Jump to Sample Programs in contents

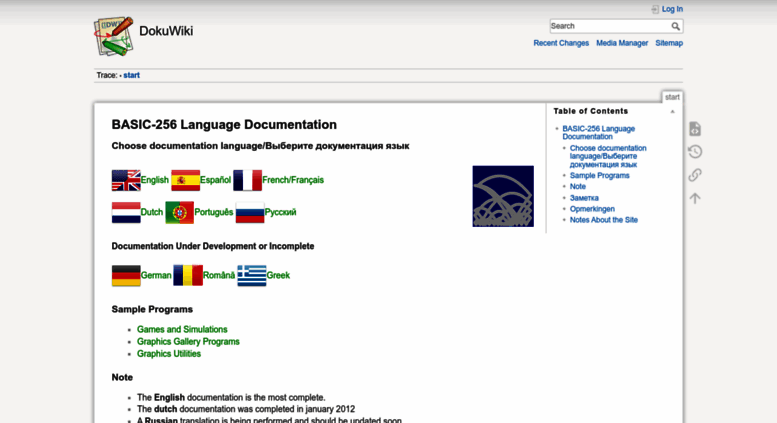click(600, 175)
